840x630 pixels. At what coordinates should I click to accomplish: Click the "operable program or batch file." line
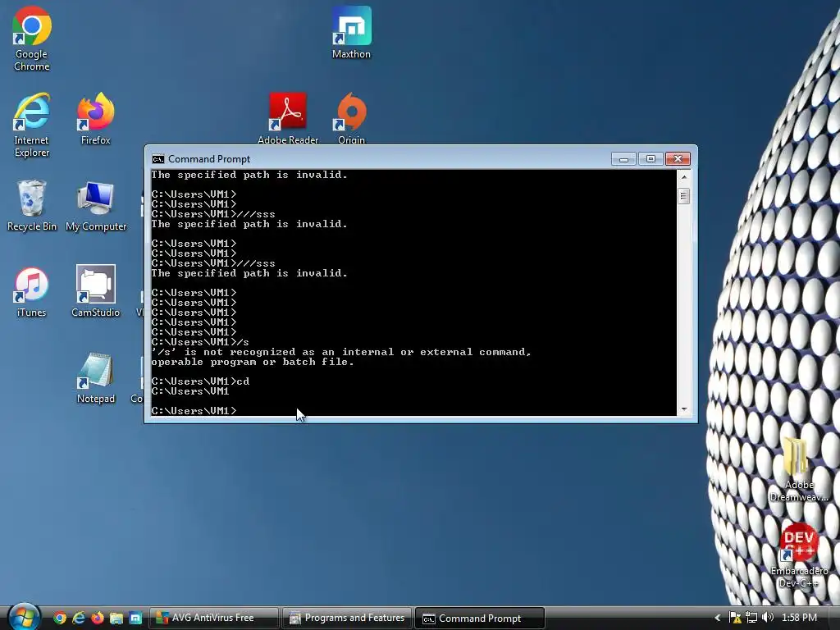coord(253,362)
